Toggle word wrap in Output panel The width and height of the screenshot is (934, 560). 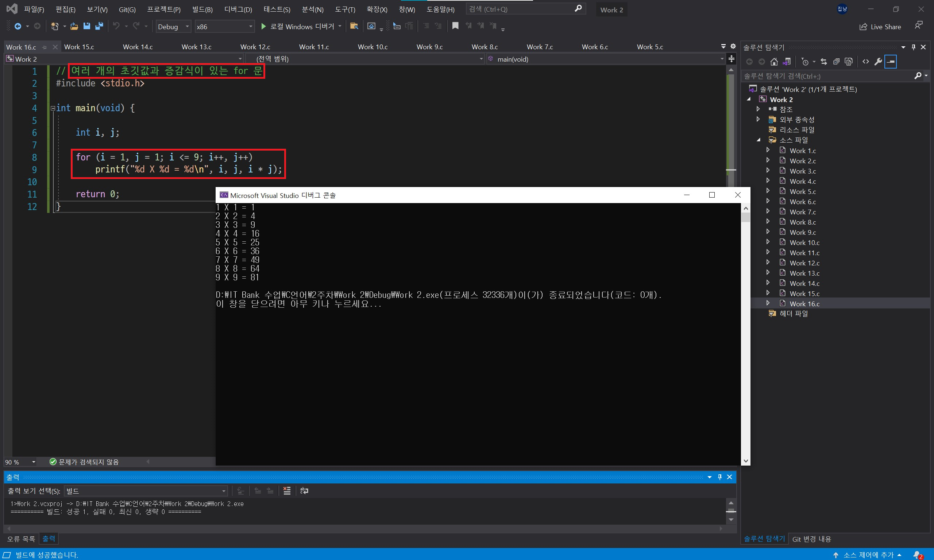click(x=304, y=491)
